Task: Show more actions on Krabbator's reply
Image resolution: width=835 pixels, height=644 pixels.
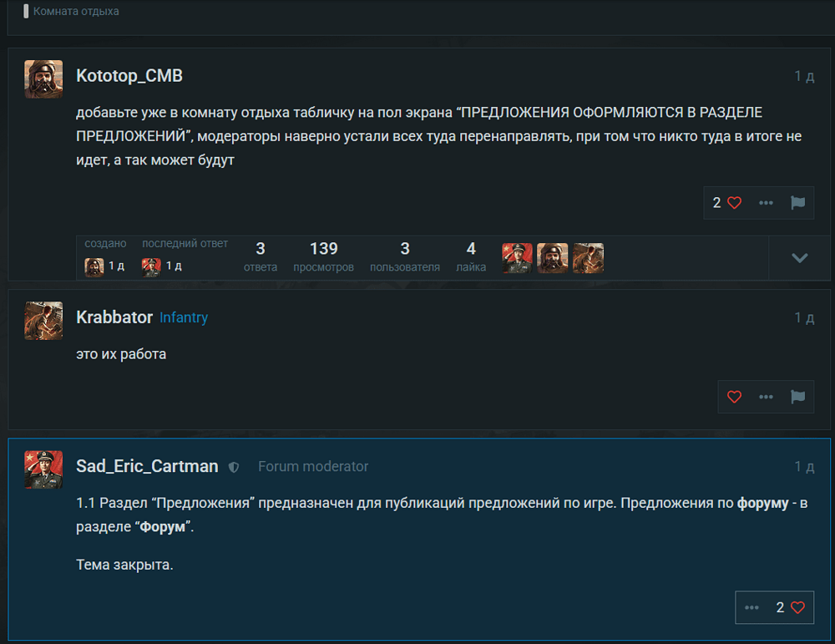Action: [766, 397]
